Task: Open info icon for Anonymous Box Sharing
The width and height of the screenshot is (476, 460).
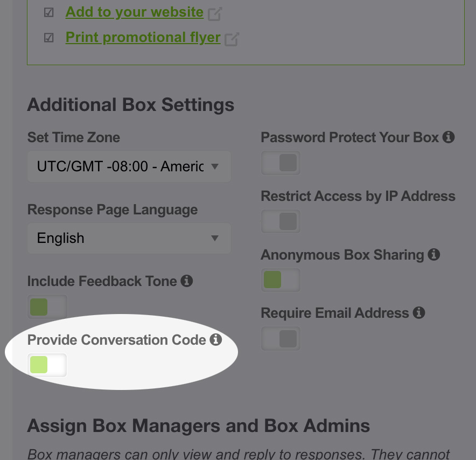Action: pos(434,254)
